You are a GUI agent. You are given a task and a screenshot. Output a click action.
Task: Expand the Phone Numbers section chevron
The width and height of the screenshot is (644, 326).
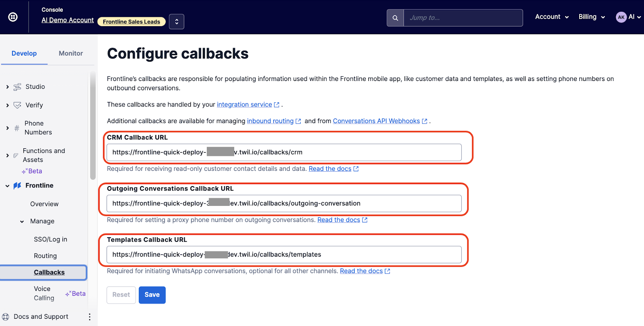point(7,128)
